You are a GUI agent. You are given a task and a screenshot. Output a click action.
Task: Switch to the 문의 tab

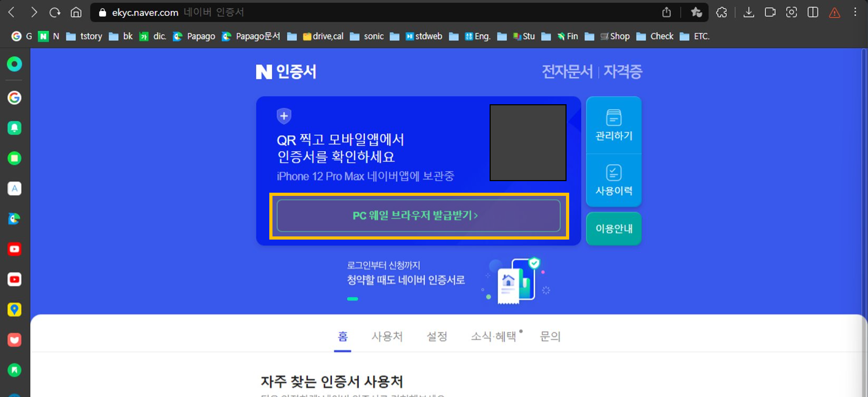coord(550,336)
